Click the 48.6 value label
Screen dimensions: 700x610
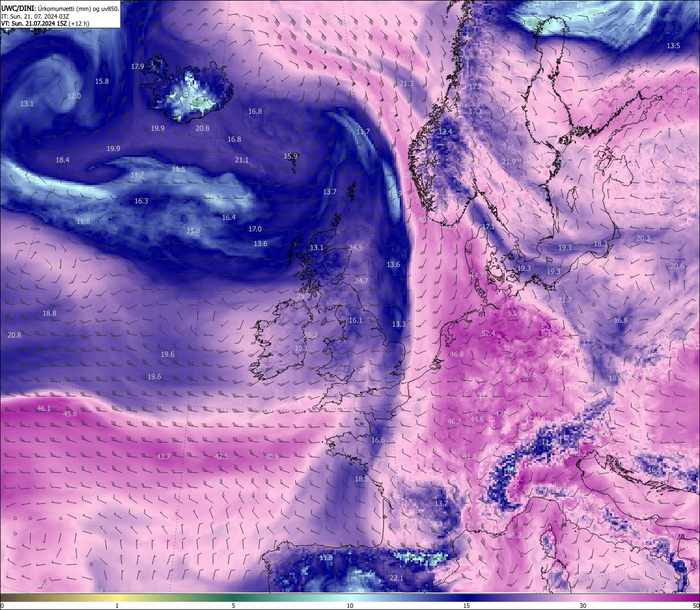529,374
